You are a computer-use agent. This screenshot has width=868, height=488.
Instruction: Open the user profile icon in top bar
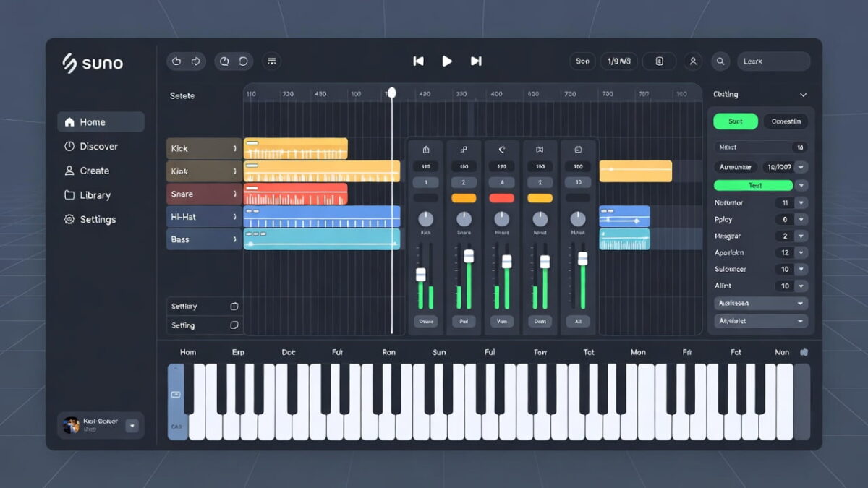[693, 61]
